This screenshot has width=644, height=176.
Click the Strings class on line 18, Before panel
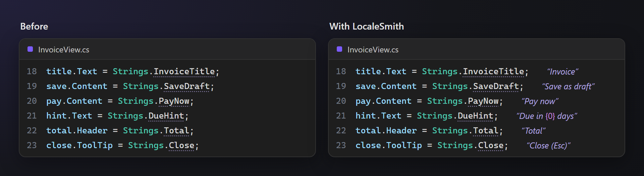click(x=130, y=72)
